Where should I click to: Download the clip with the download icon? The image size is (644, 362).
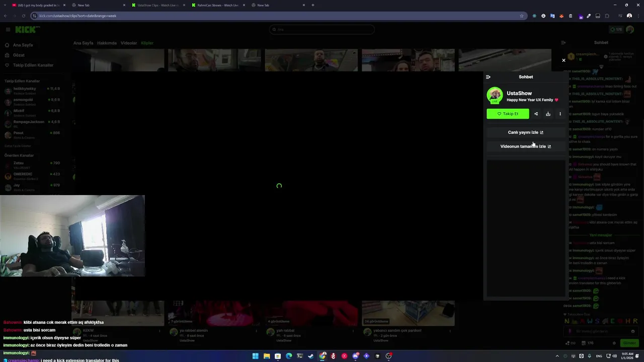pos(548,114)
